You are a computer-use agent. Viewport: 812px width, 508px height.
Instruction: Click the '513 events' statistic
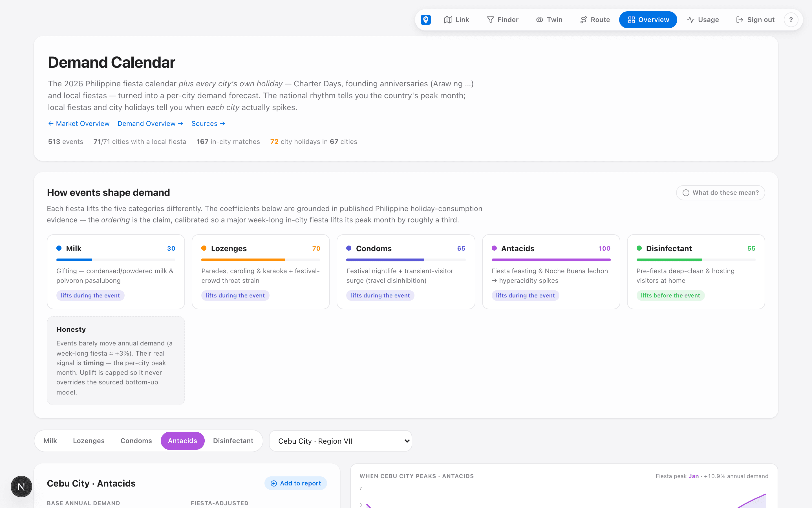tap(65, 141)
